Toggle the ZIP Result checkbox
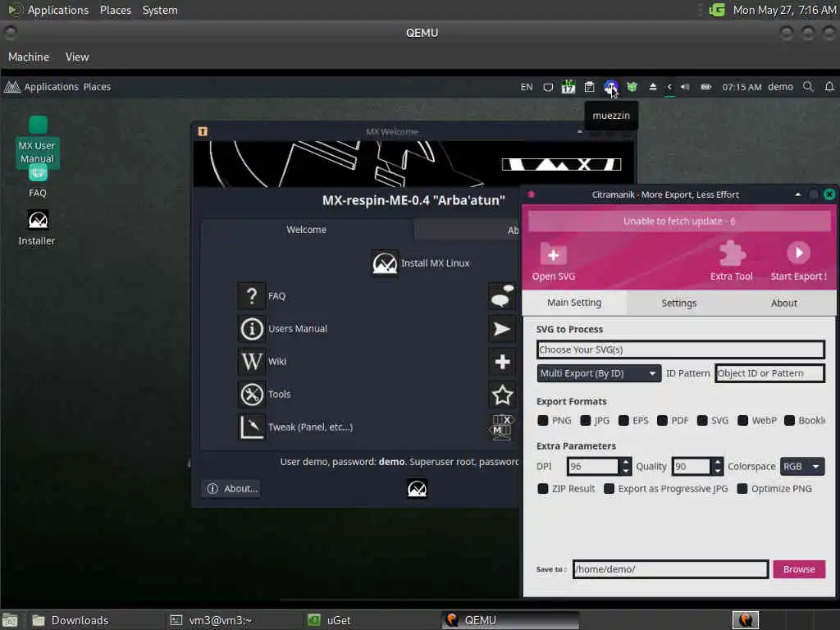Viewport: 840px width, 630px height. point(543,489)
